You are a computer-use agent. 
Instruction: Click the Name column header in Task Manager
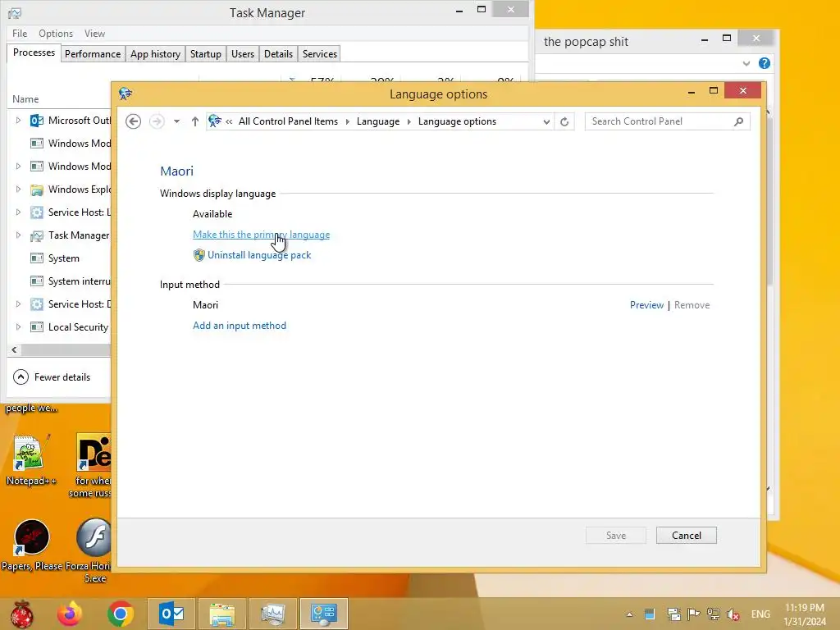pos(25,99)
